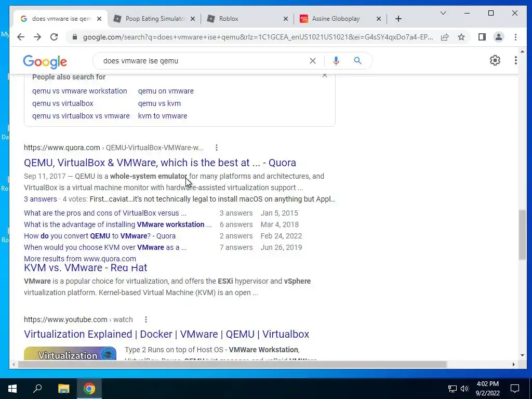The image size is (532, 399).
Task: Share this page from the address bar
Action: [x=445, y=37]
